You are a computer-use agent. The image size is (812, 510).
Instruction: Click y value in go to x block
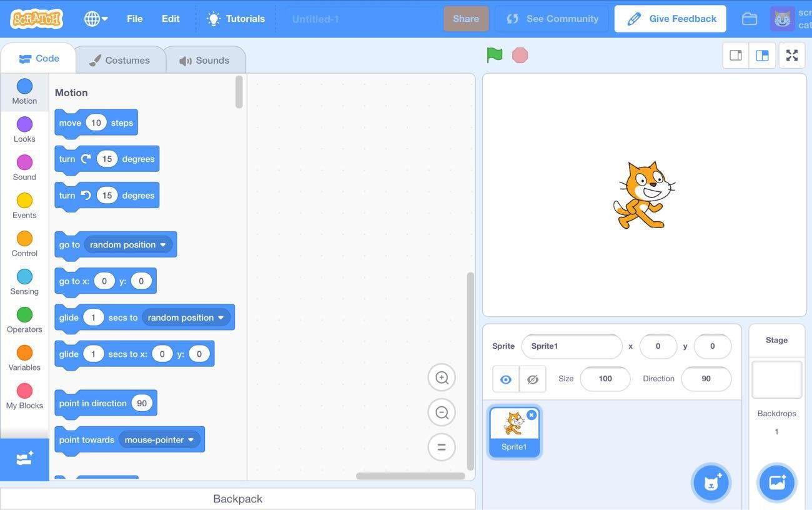(x=141, y=281)
